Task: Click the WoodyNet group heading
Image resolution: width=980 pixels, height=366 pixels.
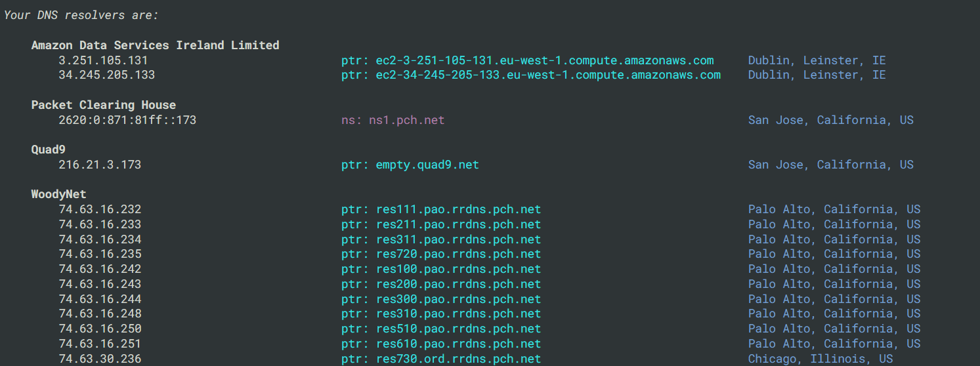Action: tap(59, 194)
